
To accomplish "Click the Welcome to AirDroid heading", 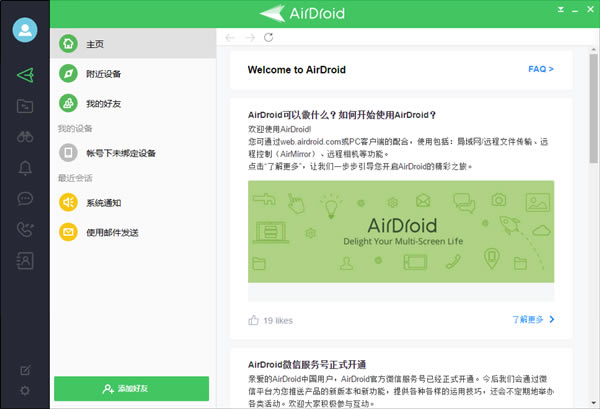I will pos(297,70).
